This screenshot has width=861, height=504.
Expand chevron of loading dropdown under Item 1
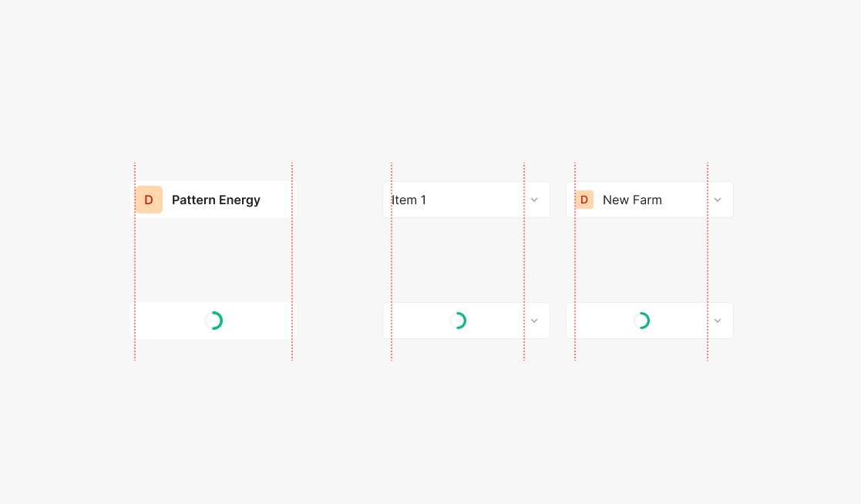click(x=534, y=321)
